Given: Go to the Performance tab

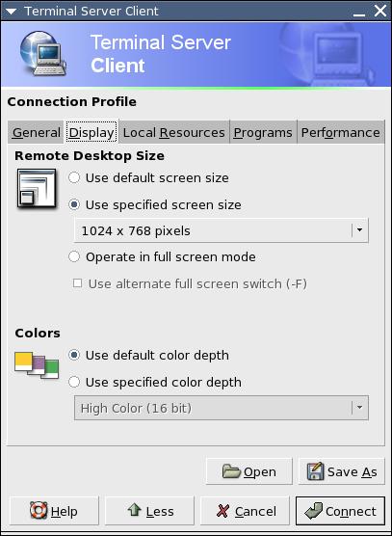Looking at the screenshot, I should [340, 132].
